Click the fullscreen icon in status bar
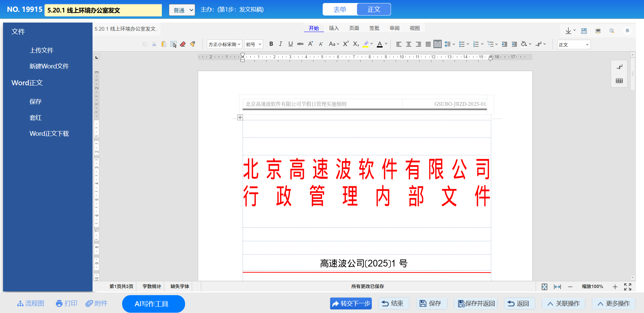644x313 pixels. pyautogui.click(x=628, y=287)
